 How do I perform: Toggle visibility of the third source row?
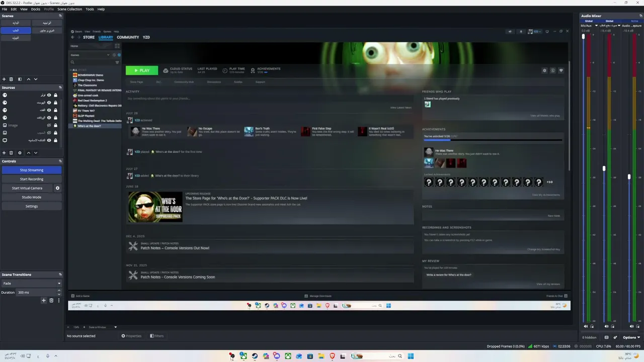(49, 110)
